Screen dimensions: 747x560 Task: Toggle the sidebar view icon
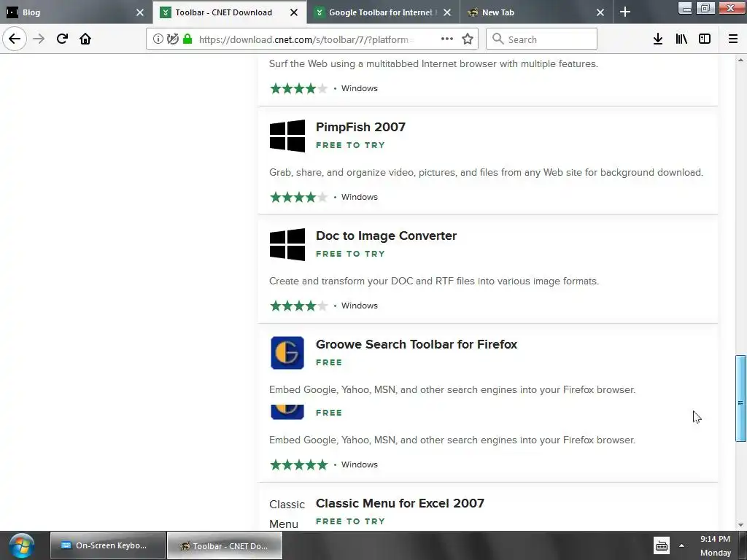click(705, 39)
